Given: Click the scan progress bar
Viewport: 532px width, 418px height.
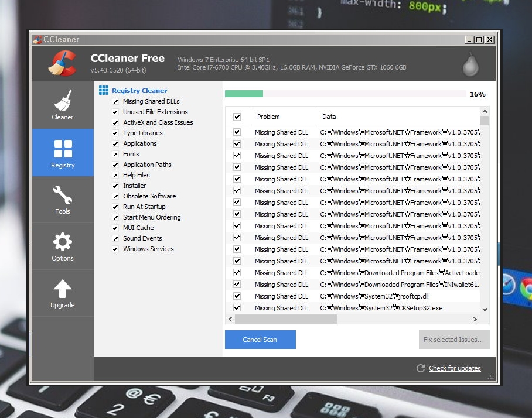Looking at the screenshot, I should [345, 94].
